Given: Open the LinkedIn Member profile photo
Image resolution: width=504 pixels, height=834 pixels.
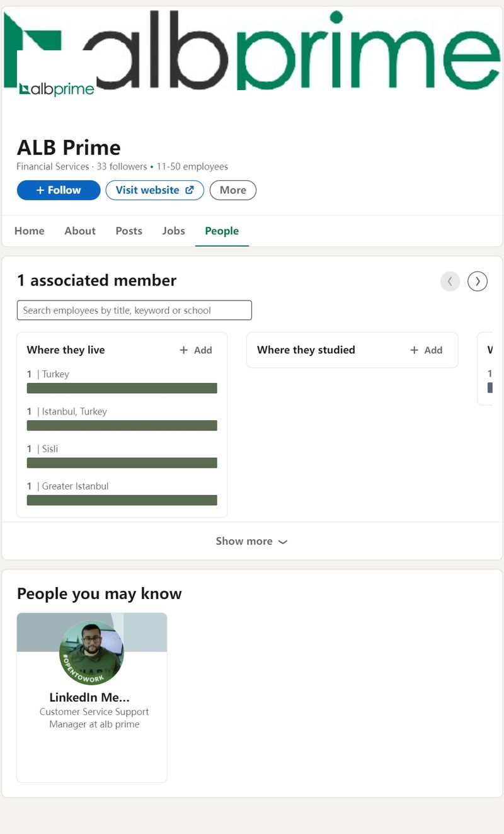Looking at the screenshot, I should click(91, 653).
